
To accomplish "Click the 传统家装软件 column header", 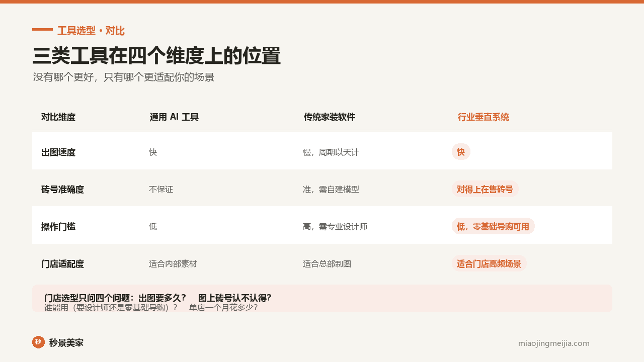I will 330,117.
